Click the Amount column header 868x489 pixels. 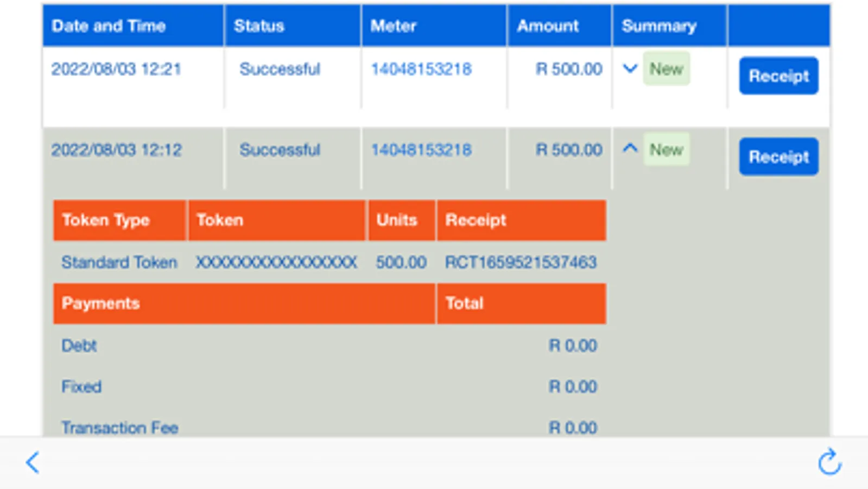548,26
